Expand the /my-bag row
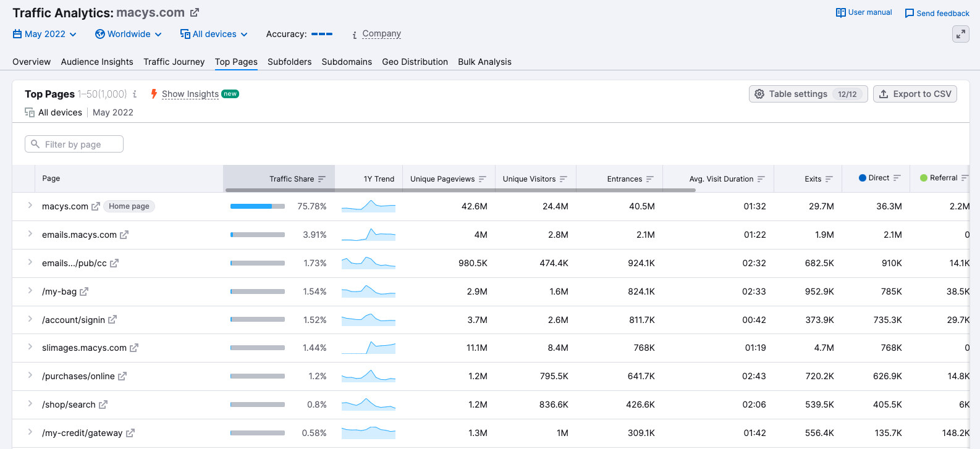Screen dimensions: 980x449 click(30, 291)
